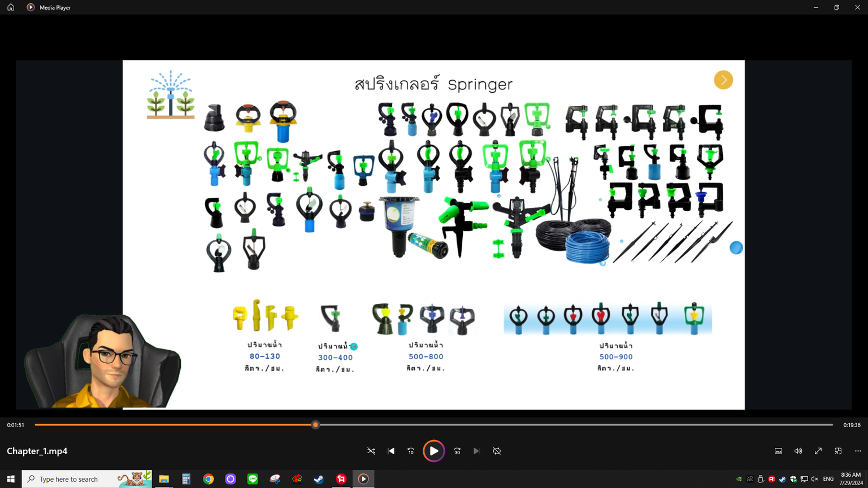Skip forward 30 seconds

pos(457,451)
